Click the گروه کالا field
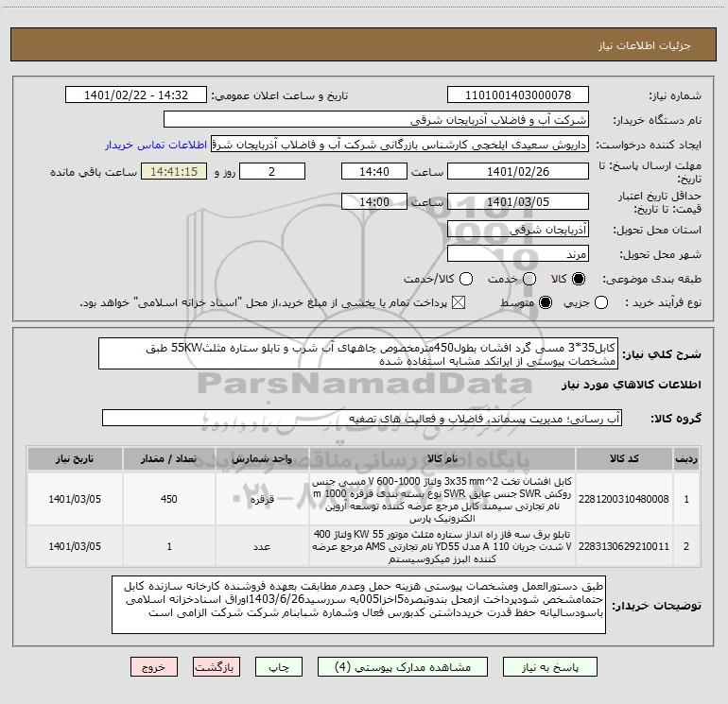 362,418
